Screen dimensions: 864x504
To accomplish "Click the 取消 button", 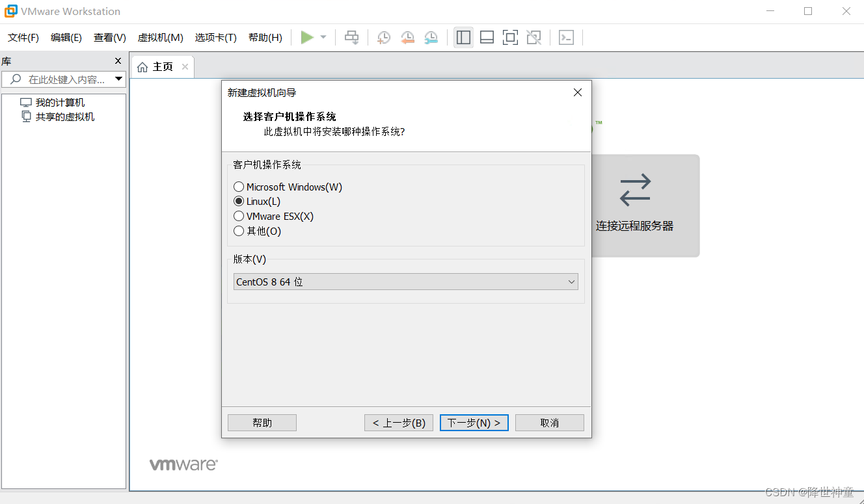I will [x=550, y=423].
